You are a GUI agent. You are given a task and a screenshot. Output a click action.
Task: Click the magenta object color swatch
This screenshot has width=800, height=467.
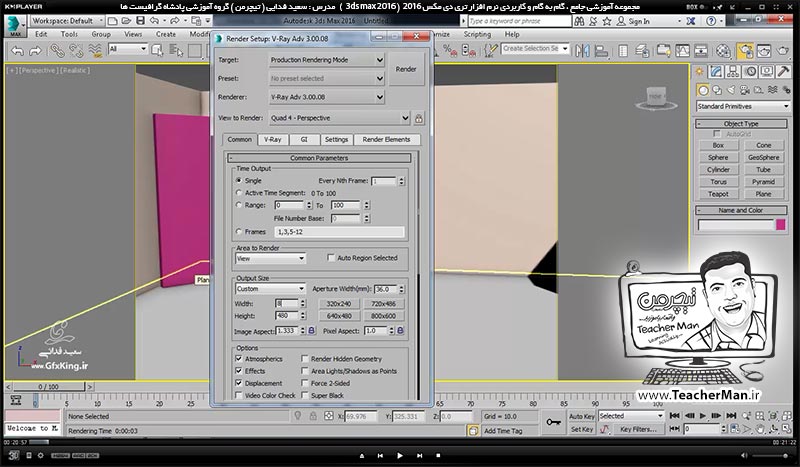(x=781, y=225)
